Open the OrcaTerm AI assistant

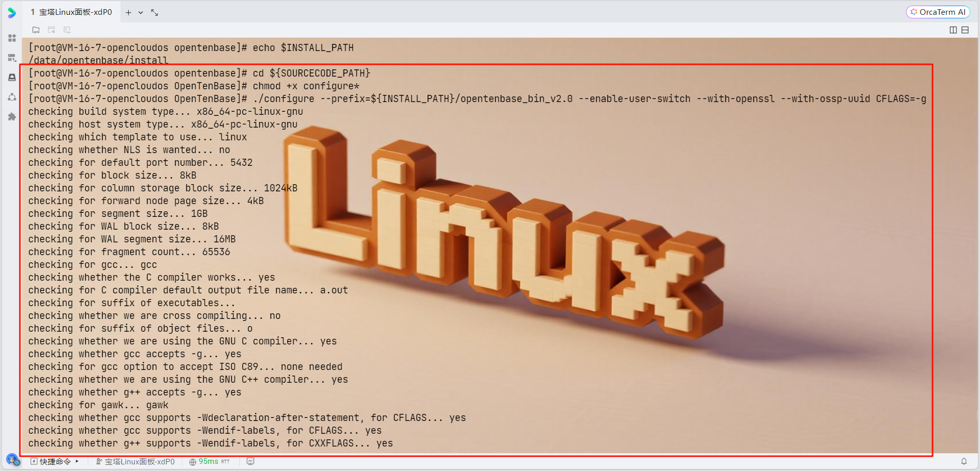point(938,12)
